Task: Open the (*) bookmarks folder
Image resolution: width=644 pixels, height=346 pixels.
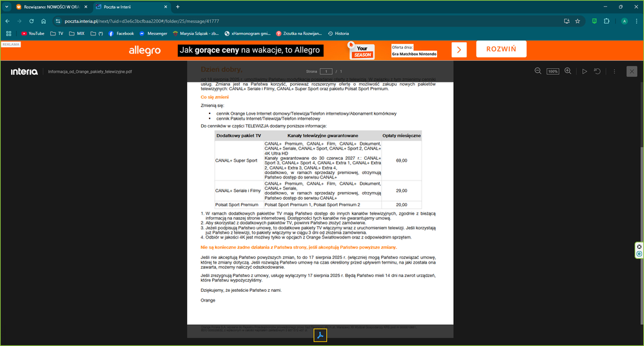Action: point(97,34)
